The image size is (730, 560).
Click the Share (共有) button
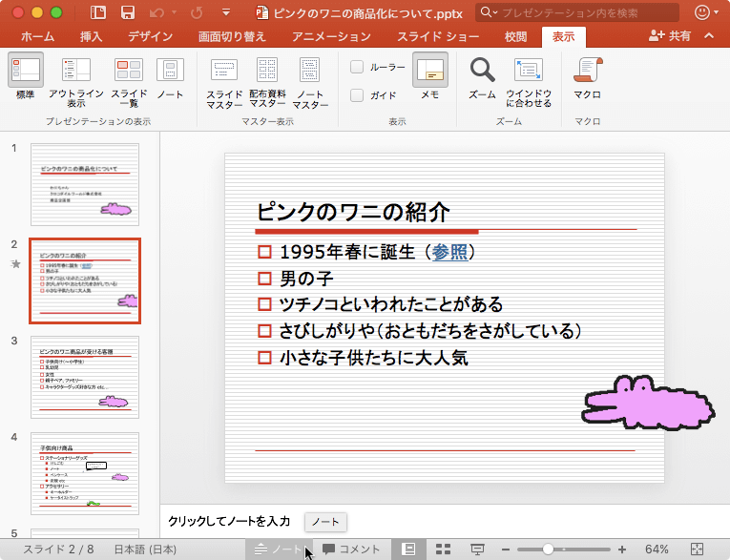pyautogui.click(x=670, y=35)
